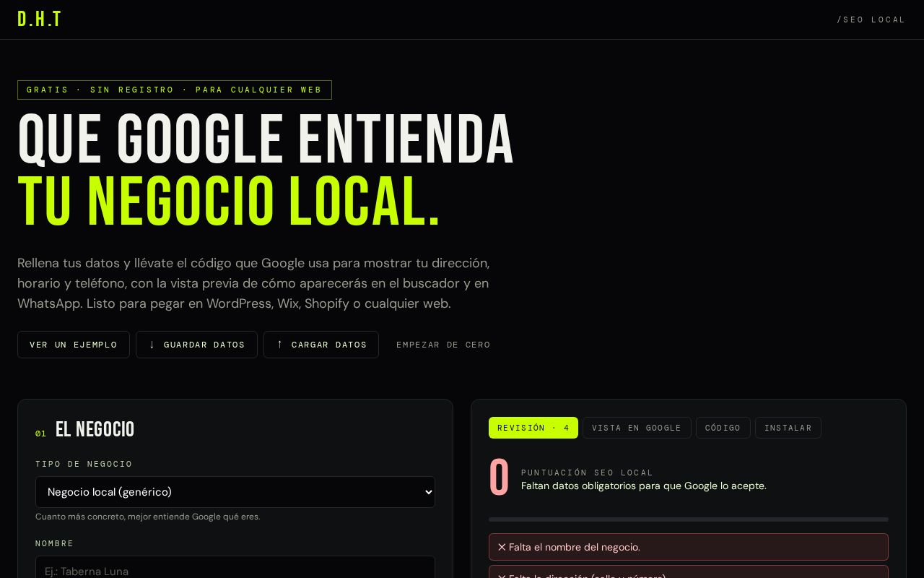
Task: Click the D.H.T logo
Action: click(x=39, y=20)
